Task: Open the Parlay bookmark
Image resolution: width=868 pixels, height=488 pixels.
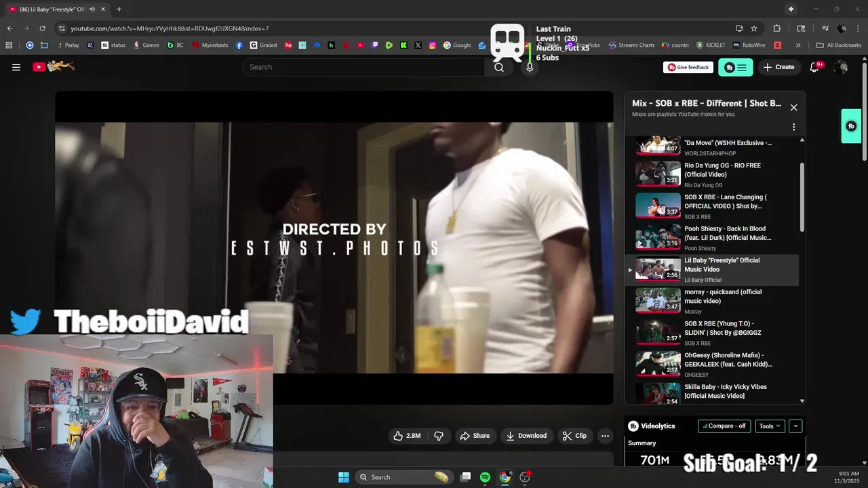Action: (x=67, y=45)
